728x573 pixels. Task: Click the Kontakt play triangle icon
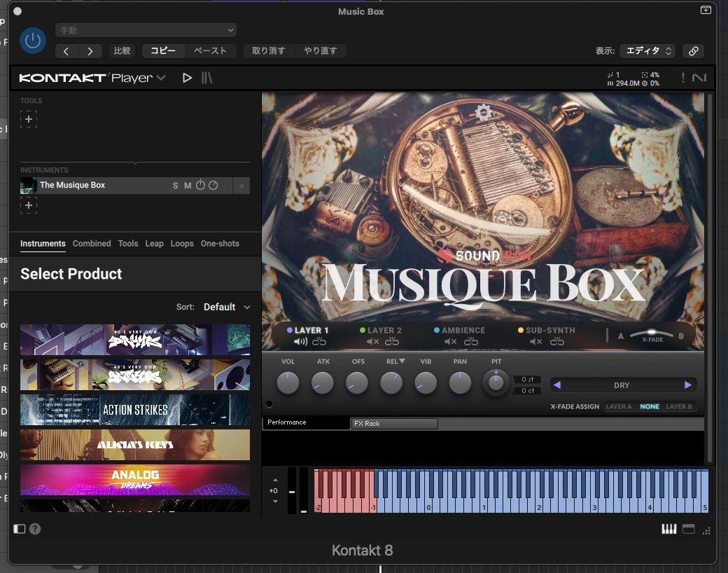[187, 78]
